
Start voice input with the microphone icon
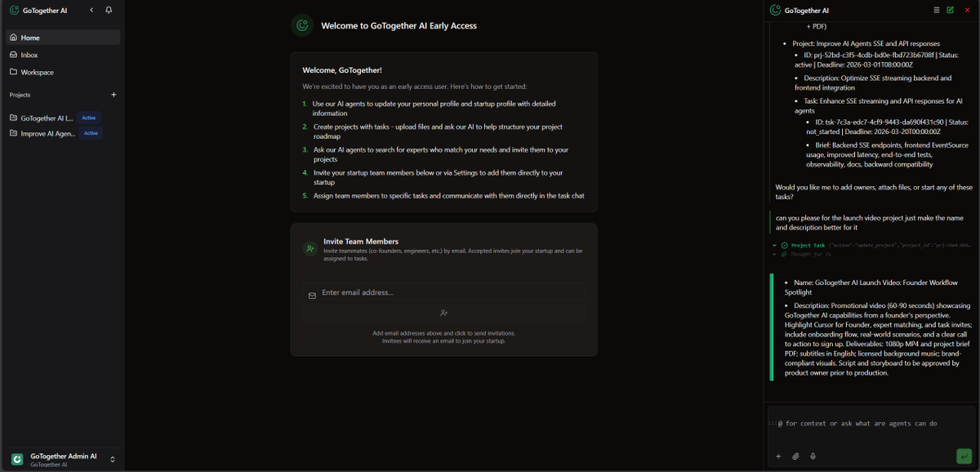(x=813, y=456)
